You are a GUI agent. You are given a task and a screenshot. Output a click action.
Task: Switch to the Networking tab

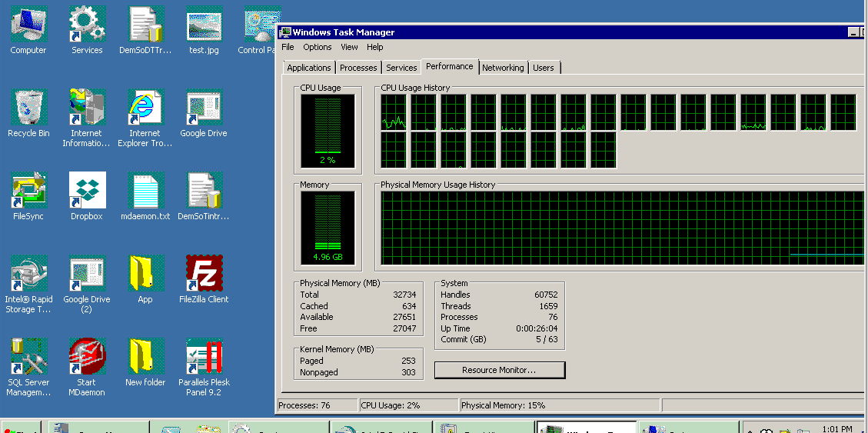pos(503,68)
